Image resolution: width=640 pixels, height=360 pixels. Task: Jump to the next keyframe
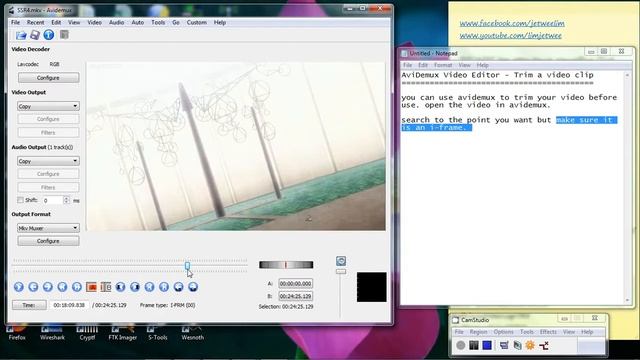[77, 287]
